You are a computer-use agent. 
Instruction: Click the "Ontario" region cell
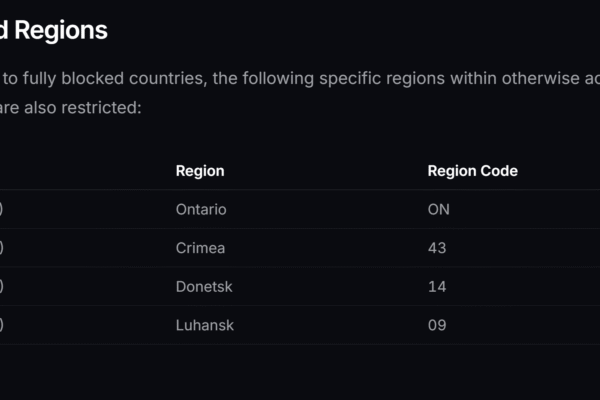201,210
